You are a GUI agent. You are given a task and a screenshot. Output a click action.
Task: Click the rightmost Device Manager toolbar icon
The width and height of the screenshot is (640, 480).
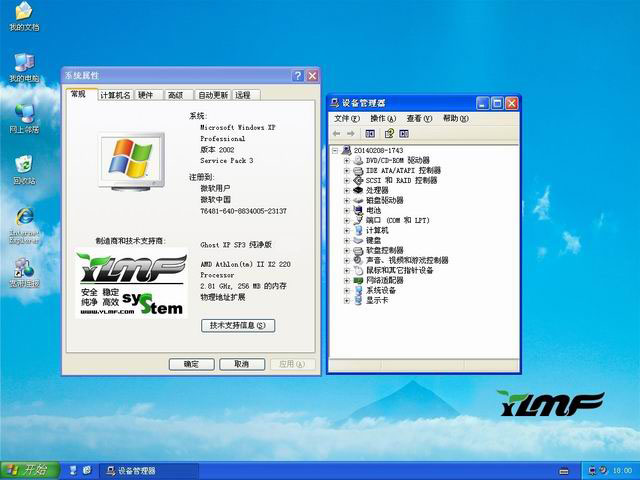point(404,133)
